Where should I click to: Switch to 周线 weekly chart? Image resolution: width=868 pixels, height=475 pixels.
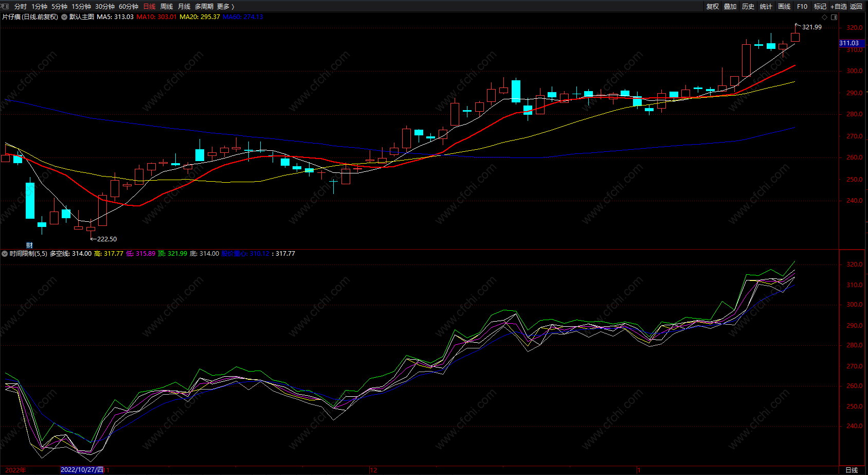[167, 7]
